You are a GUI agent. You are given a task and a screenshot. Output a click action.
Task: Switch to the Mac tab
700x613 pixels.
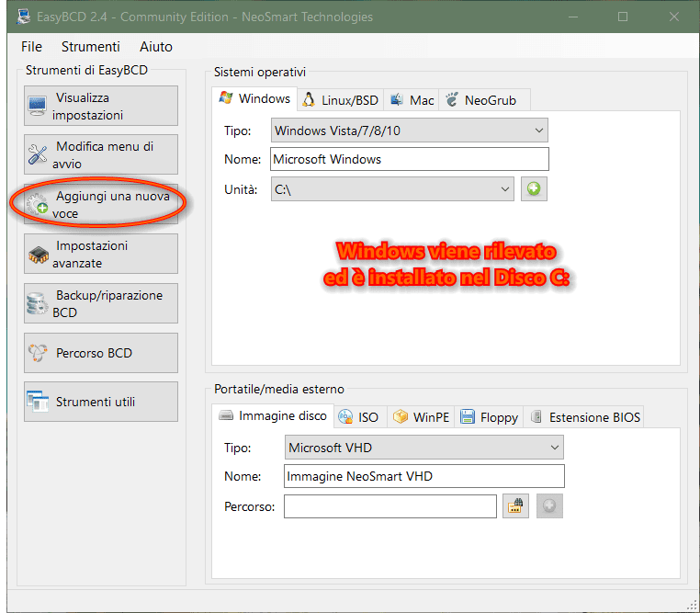click(412, 100)
